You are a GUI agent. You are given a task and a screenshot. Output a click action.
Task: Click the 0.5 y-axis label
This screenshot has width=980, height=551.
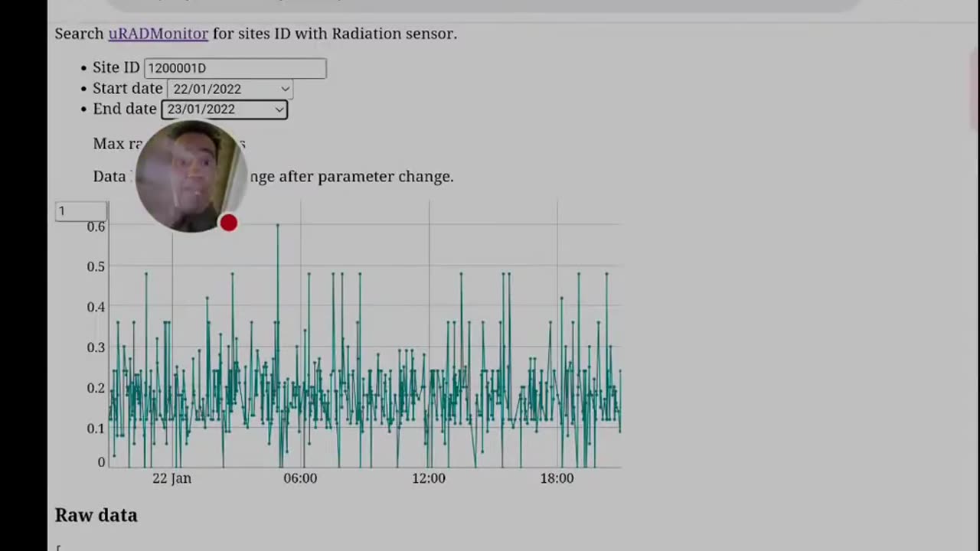[x=96, y=267]
